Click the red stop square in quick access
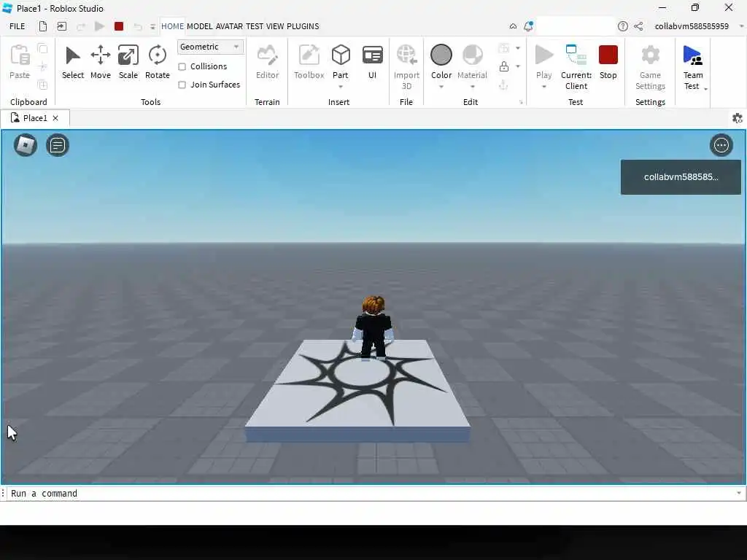The height and width of the screenshot is (560, 747). click(119, 26)
